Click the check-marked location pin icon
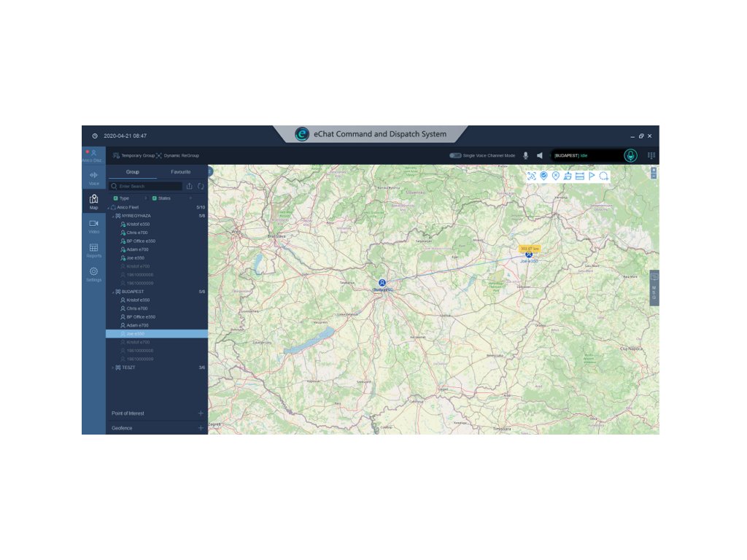747x560 pixels. pos(543,176)
